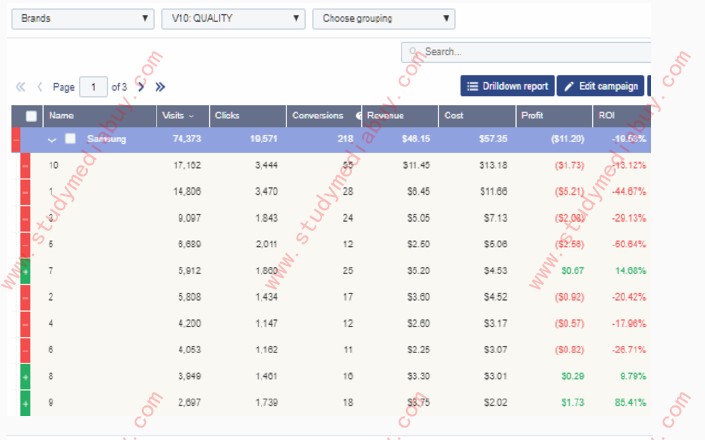This screenshot has width=705, height=440.
Task: Click the list icon on Drilldown report
Action: coord(472,86)
